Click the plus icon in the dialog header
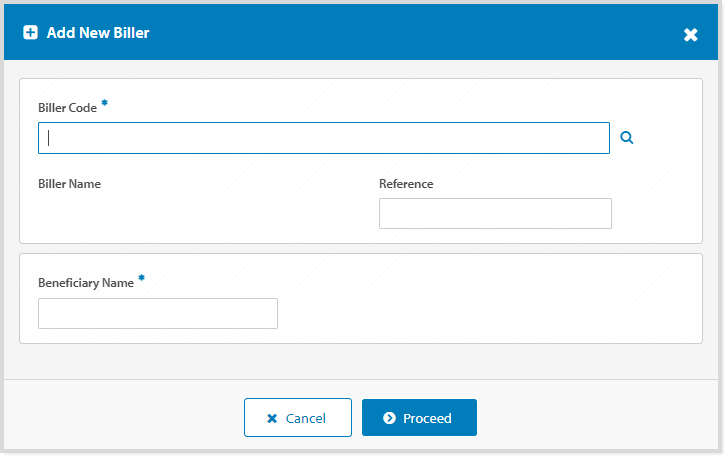 (x=30, y=33)
